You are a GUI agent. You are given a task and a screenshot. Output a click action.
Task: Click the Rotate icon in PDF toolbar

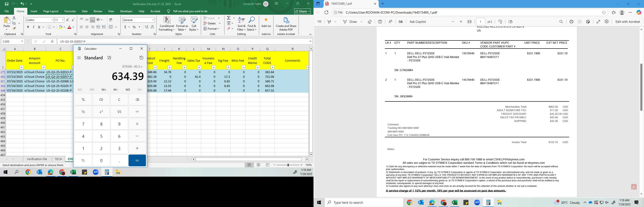point(500,22)
